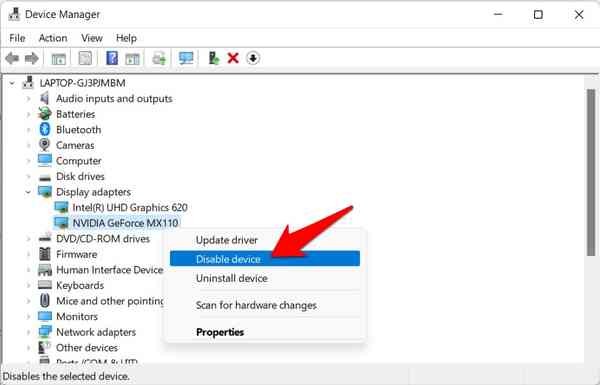Expand the Monitors category
This screenshot has height=385, width=600.
[x=28, y=316]
